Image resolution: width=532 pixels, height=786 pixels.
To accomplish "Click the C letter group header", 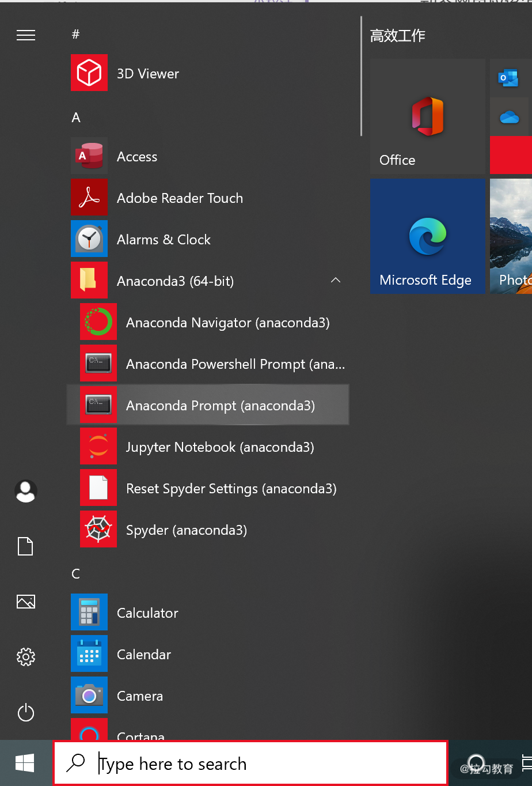I will (75, 574).
